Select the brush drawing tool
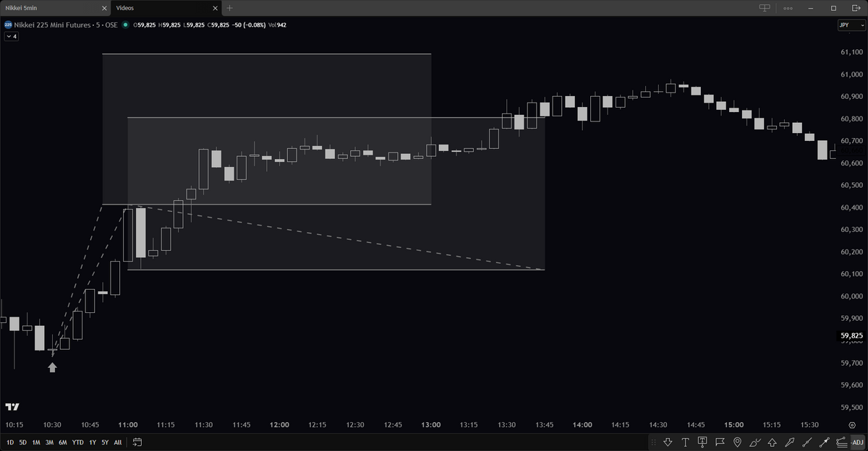 tap(755, 442)
